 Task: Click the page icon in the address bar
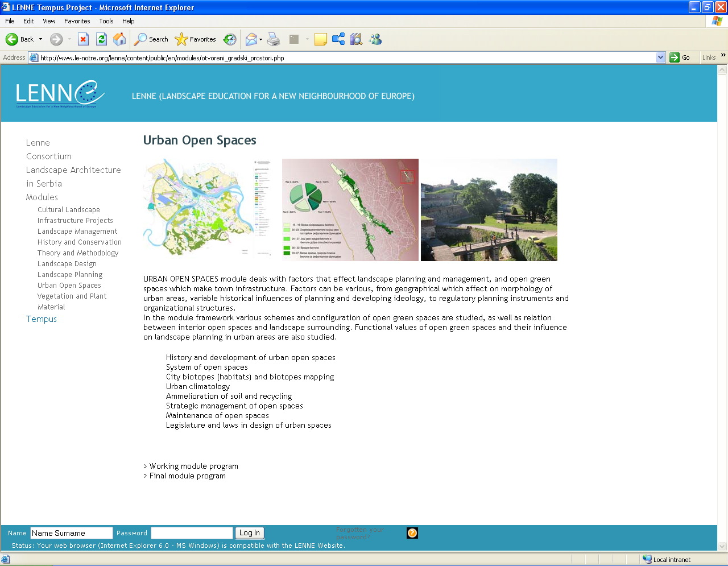tap(34, 57)
